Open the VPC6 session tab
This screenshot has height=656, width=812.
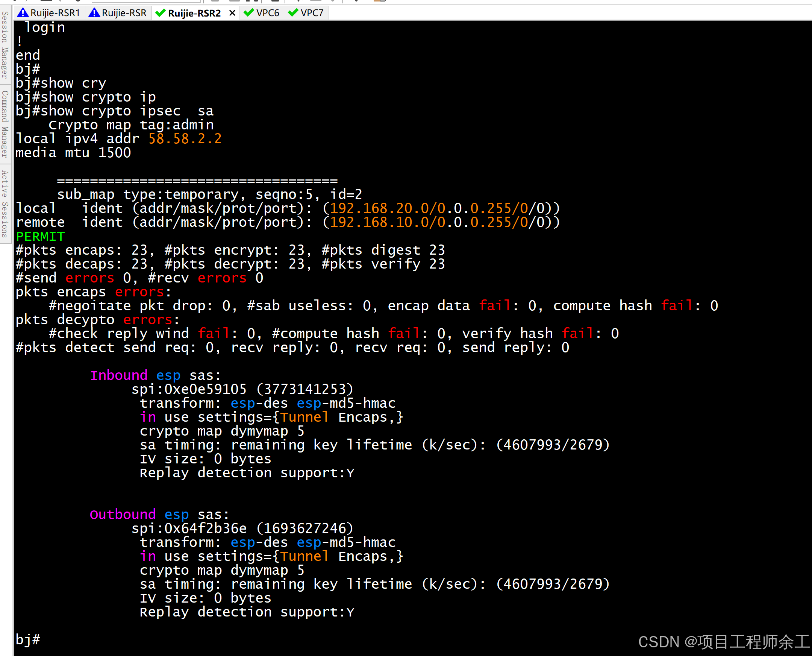pos(267,13)
